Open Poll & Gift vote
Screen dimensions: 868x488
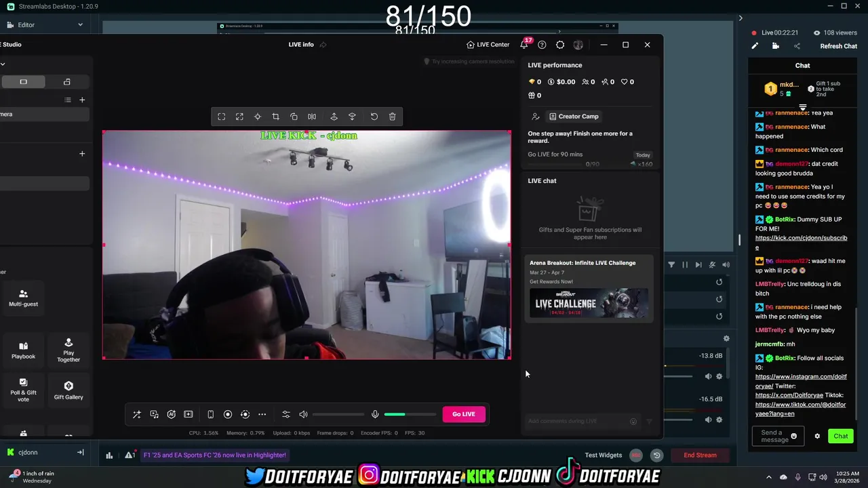[x=23, y=390]
